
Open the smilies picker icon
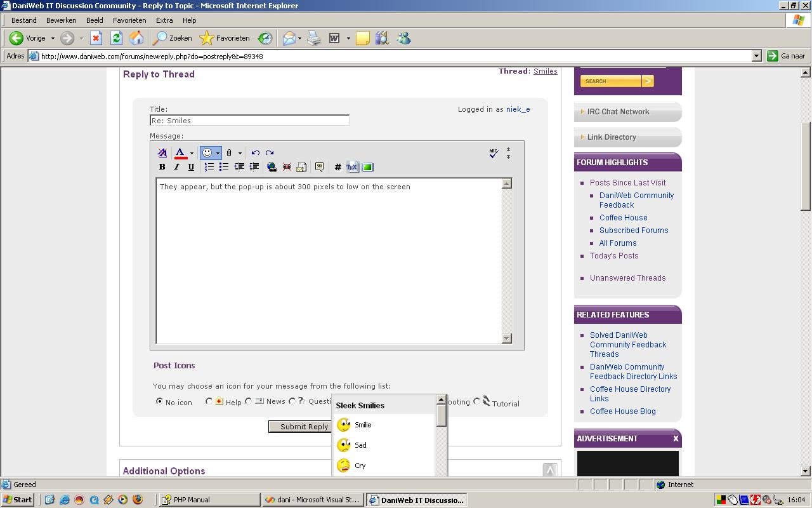[x=207, y=153]
